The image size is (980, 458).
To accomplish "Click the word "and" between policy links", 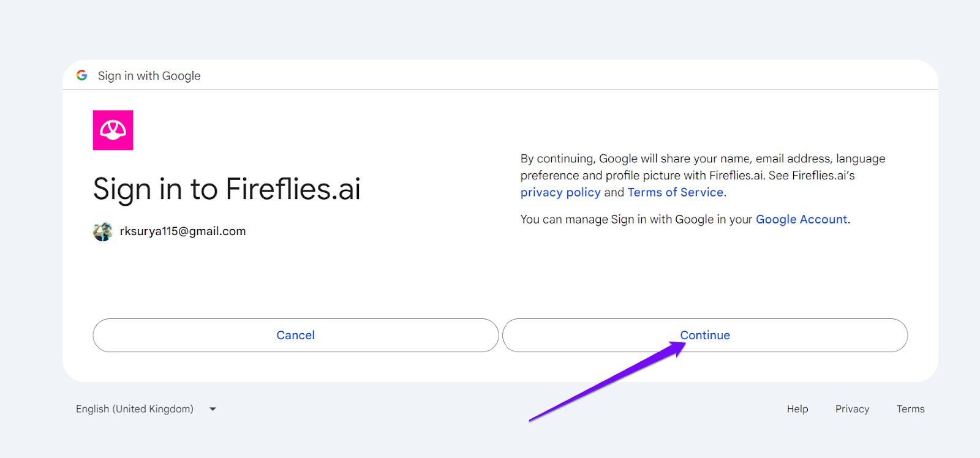I will [x=614, y=192].
